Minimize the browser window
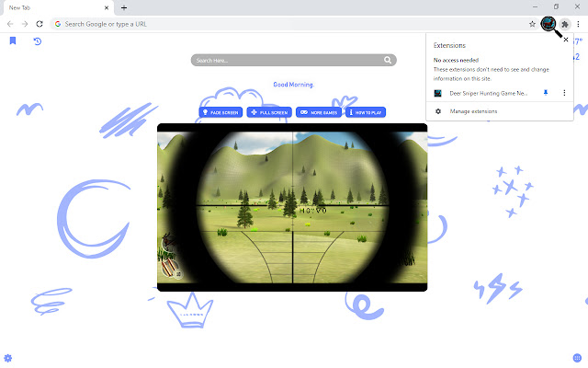Screen dimensions: 588x368 [x=535, y=6]
